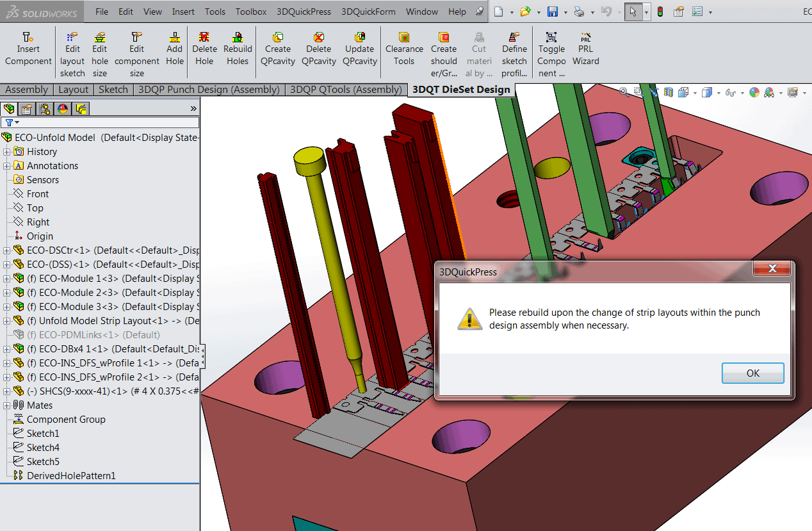The width and height of the screenshot is (812, 531).
Task: Expand the History tree node
Action: (7, 152)
